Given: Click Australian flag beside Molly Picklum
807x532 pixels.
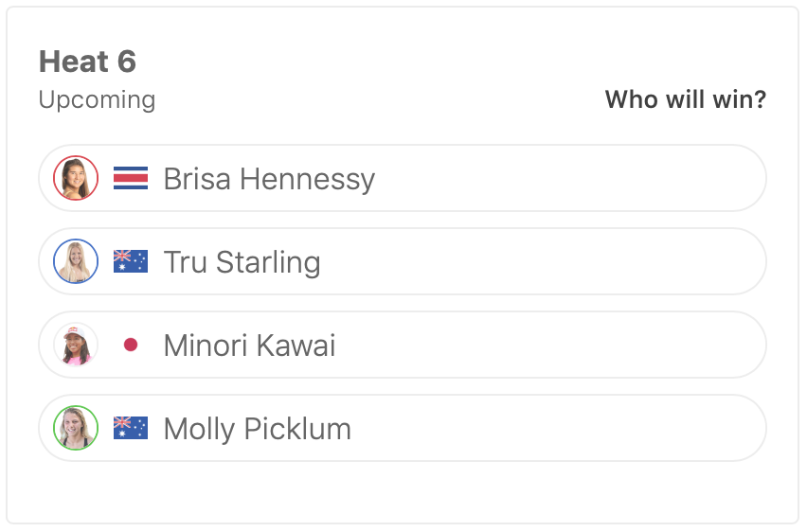Looking at the screenshot, I should (131, 428).
